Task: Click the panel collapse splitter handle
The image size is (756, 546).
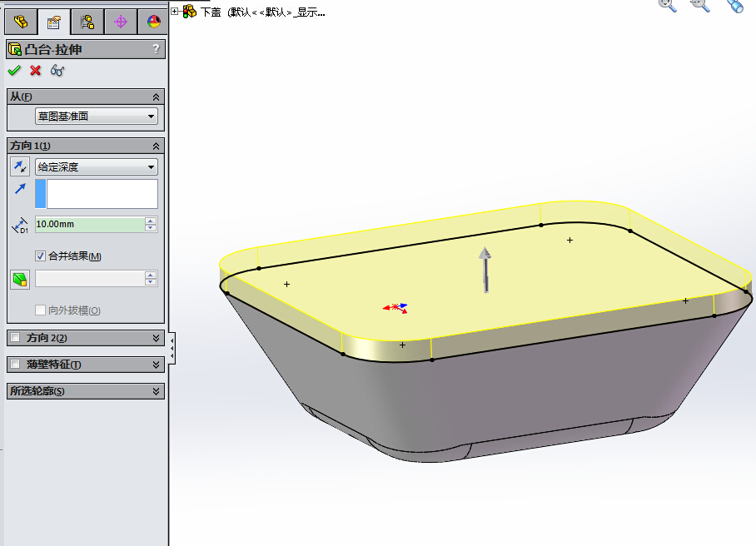Action: pyautogui.click(x=172, y=348)
